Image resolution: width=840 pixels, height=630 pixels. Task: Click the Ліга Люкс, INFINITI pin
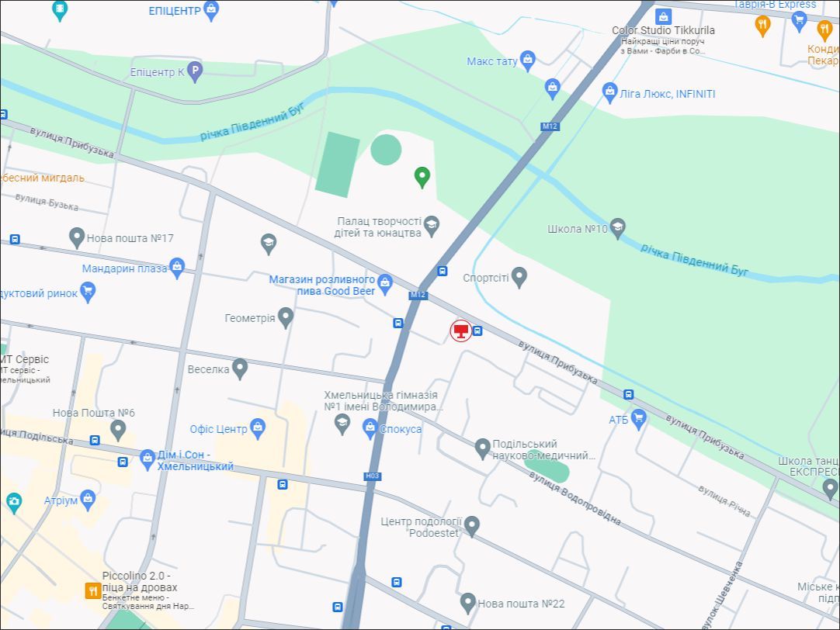[x=609, y=93]
